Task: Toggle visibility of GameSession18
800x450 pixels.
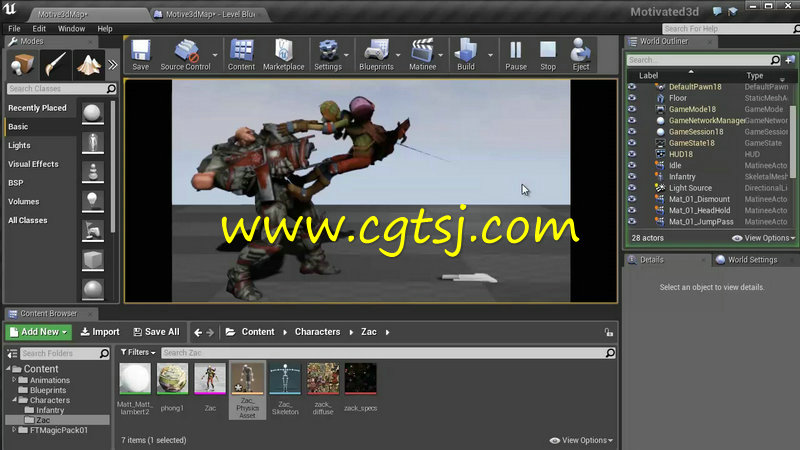Action: (632, 132)
